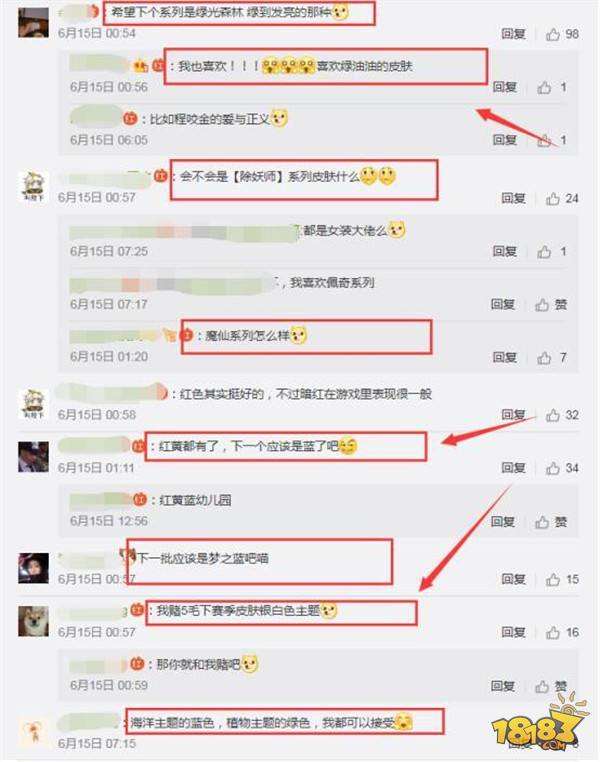The width and height of the screenshot is (600, 762).
Task: Open the first commenter's avatar at top
Action: click(34, 22)
